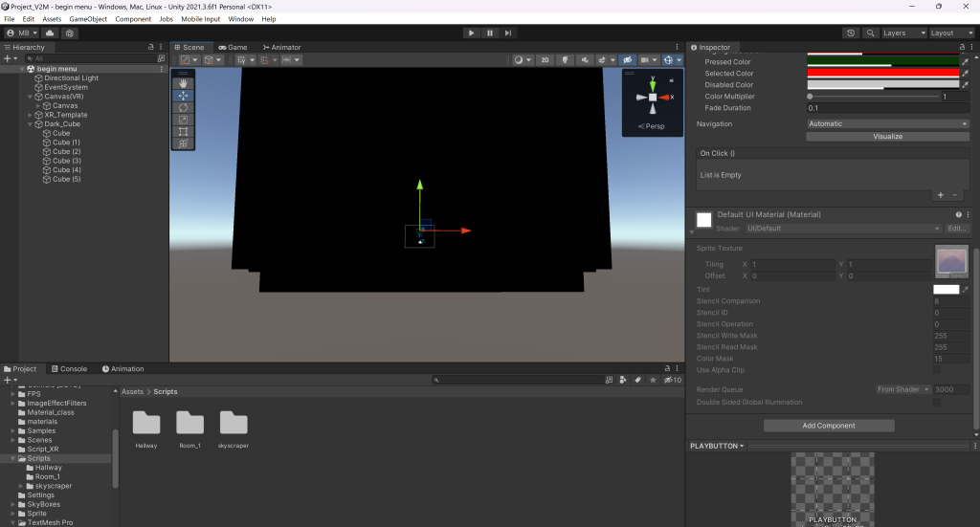980x527 pixels.
Task: Toggle 2D view mode in Scene
Action: (x=545, y=60)
